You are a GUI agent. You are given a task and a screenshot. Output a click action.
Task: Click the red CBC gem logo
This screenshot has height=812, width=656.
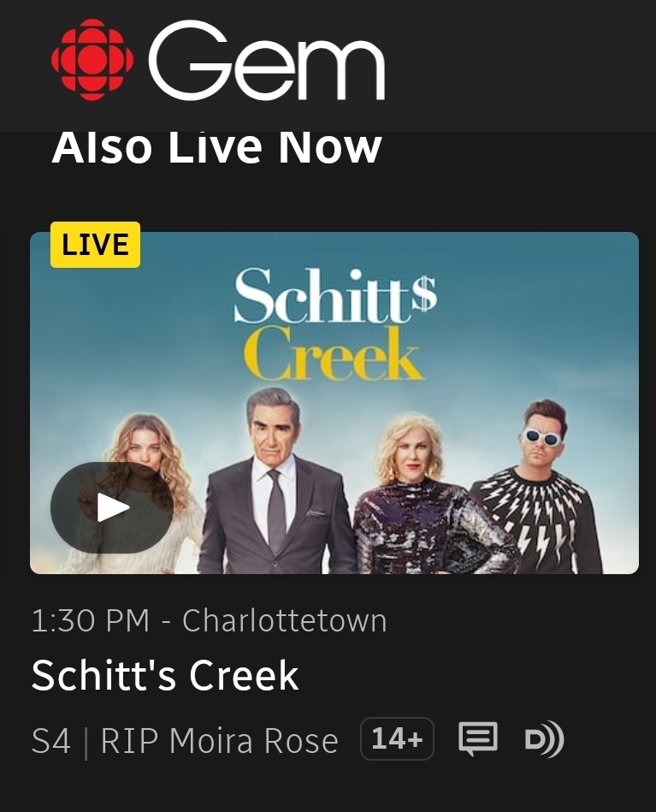click(x=92, y=60)
